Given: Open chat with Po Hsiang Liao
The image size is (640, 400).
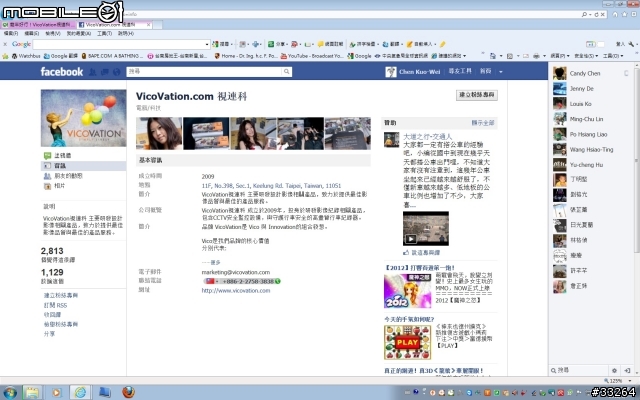Looking at the screenshot, I should click(590, 134).
